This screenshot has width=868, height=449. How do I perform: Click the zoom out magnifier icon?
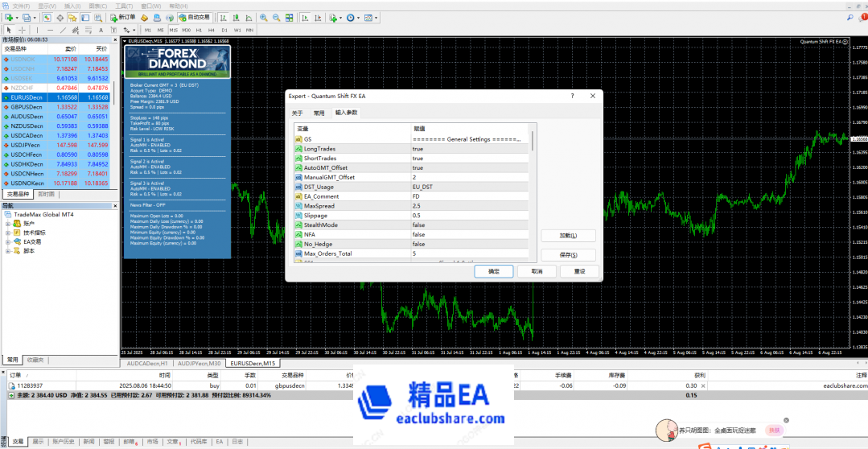pyautogui.click(x=276, y=17)
